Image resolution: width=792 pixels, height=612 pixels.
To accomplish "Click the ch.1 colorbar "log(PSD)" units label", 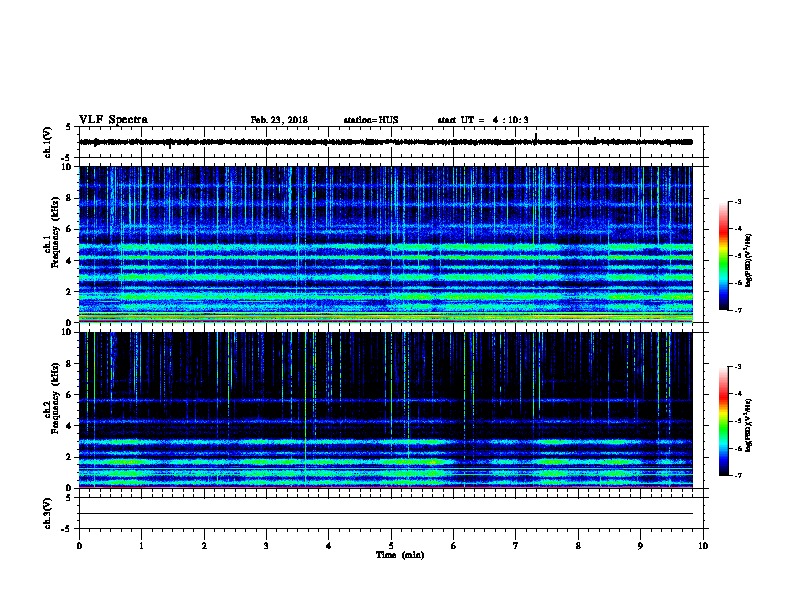I will (x=749, y=260).
